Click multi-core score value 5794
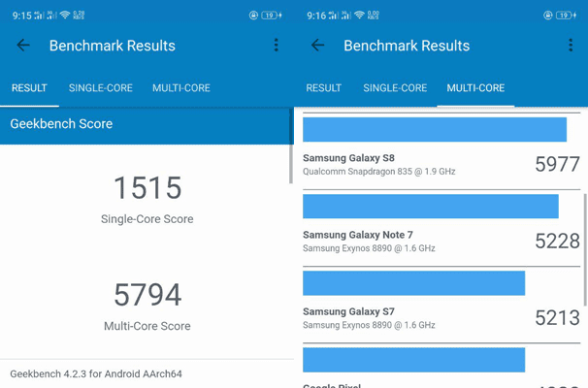The image size is (588, 388). pos(147,295)
